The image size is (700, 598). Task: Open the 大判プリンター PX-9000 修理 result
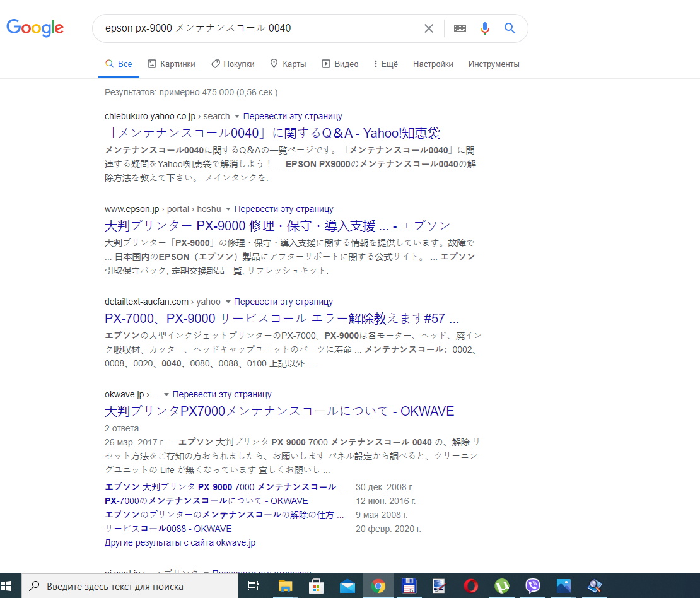(x=277, y=226)
